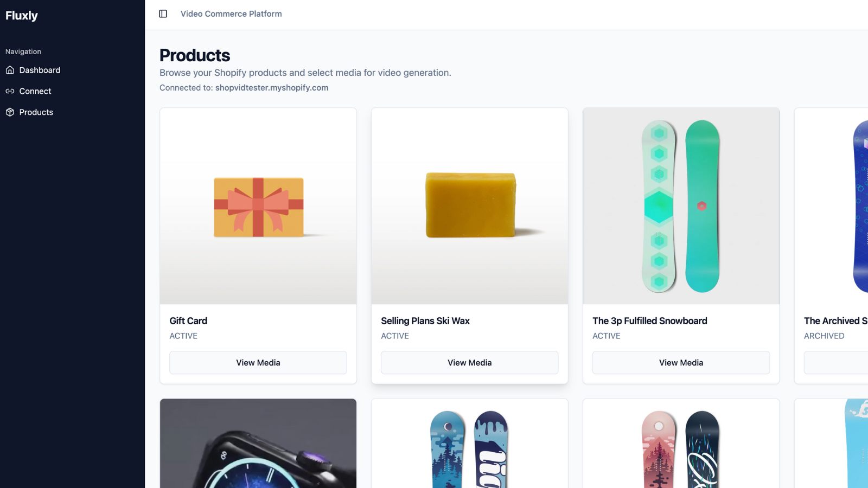The width and height of the screenshot is (868, 488).
Task: Click the ACTIVE status label under Gift Card
Action: [183, 336]
